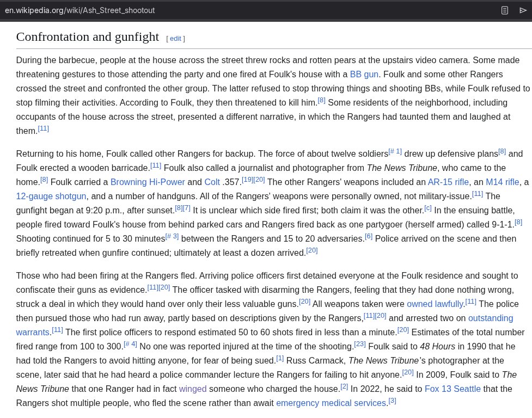Click citation [23] after 'time of the shooting.'
Screen dimensions: 532x418
pos(360,344)
